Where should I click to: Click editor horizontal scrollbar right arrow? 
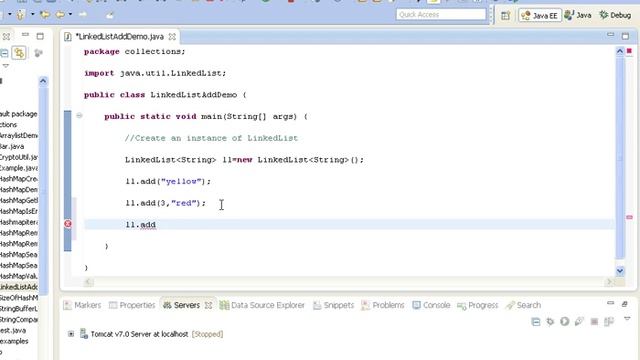tap(609, 282)
